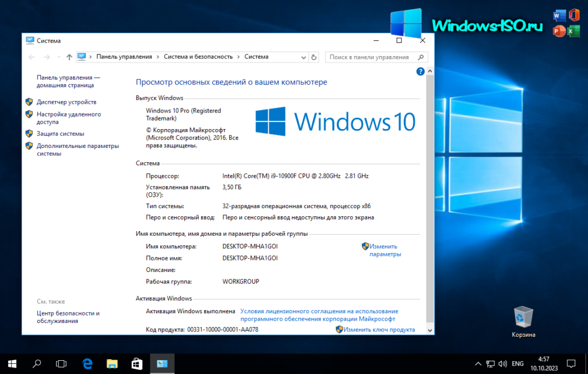This screenshot has height=374, width=588.
Task: Go back with the left arrow
Action: click(x=32, y=57)
